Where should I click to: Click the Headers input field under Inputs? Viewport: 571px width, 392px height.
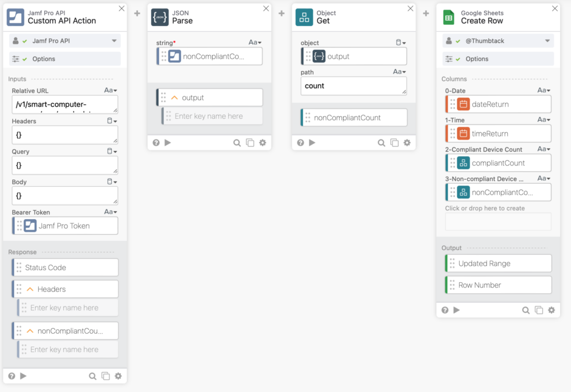click(65, 135)
